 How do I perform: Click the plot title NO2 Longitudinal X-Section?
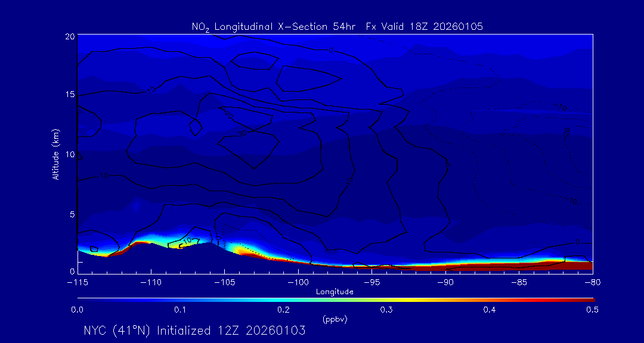point(338,27)
